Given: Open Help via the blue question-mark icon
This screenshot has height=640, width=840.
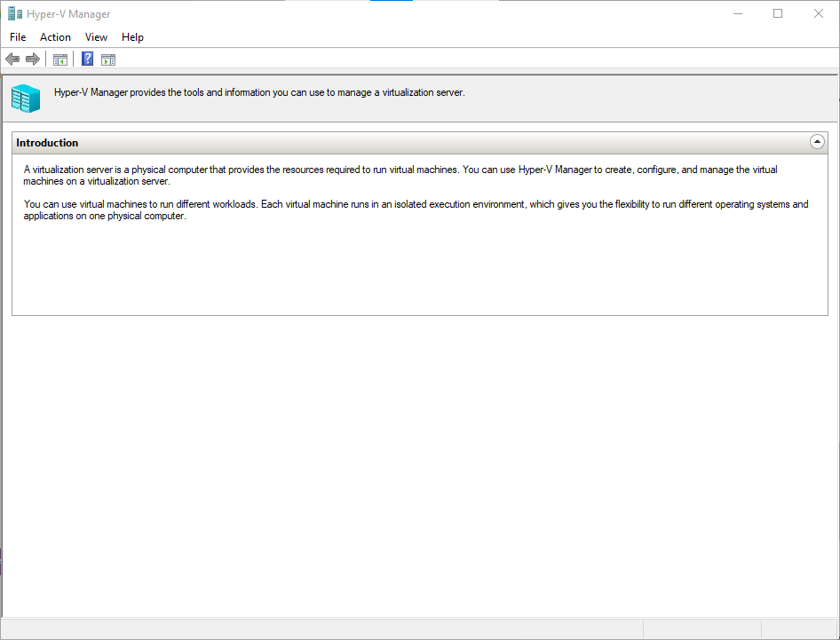Looking at the screenshot, I should [87, 59].
